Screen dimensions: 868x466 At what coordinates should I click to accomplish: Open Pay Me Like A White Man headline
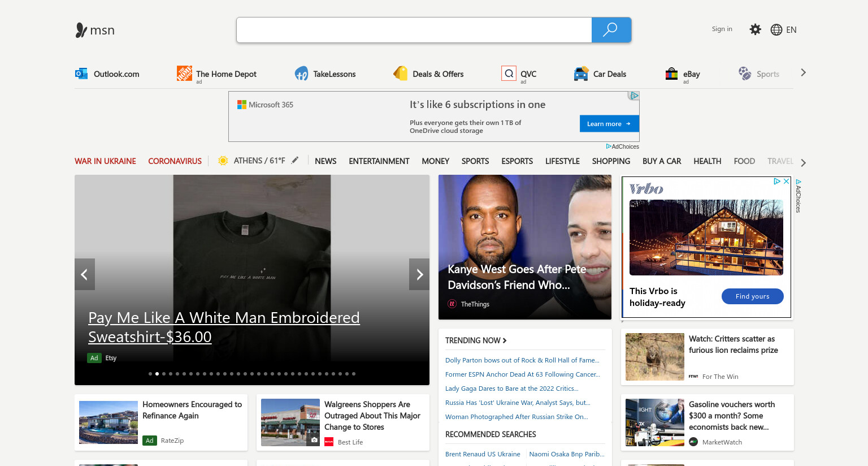[x=224, y=327]
